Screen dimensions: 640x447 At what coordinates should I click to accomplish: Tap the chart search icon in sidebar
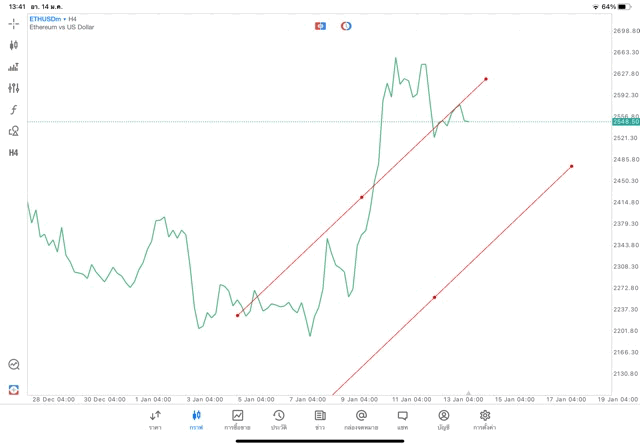14,365
